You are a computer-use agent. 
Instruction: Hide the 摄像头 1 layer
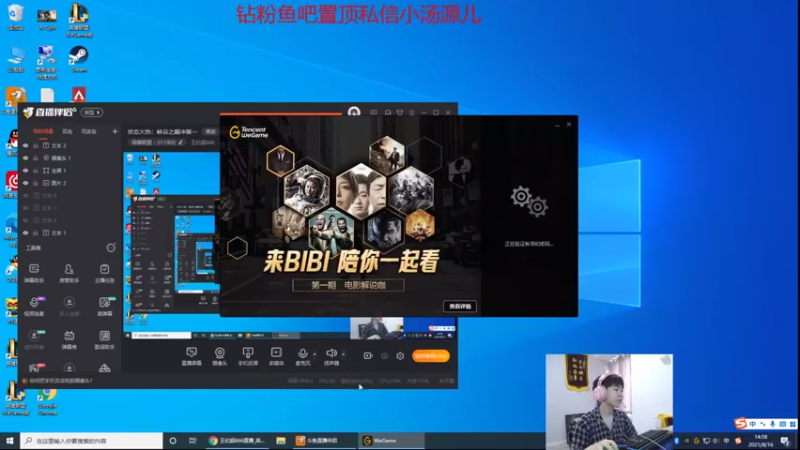click(26, 158)
